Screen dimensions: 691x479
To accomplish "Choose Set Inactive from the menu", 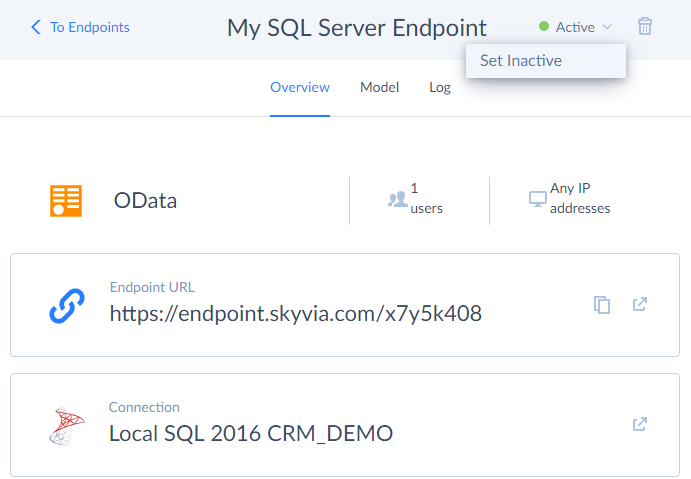I will [x=546, y=61].
